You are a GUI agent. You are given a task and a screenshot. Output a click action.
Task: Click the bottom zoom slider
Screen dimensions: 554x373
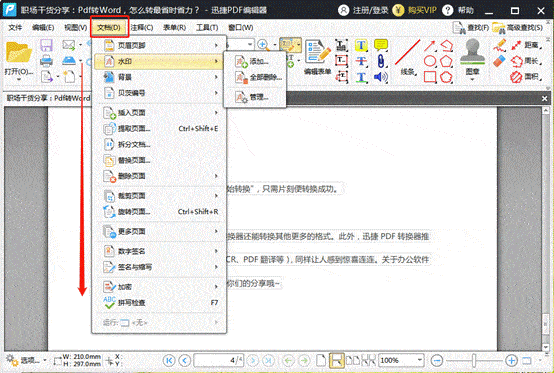click(x=474, y=361)
